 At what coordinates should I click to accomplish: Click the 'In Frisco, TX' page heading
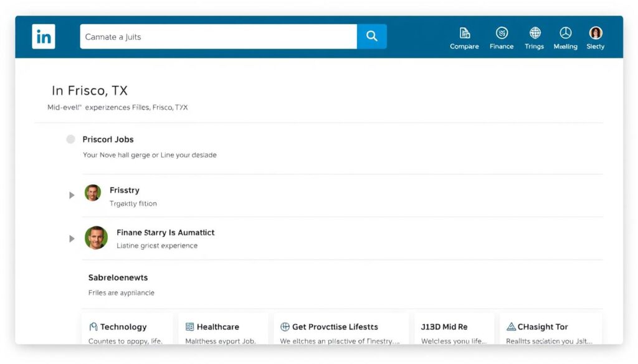click(90, 90)
